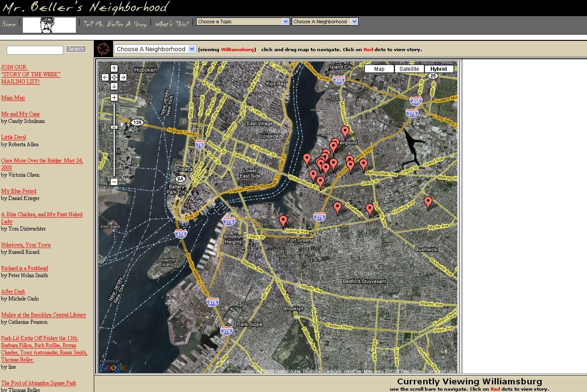This screenshot has height=392, width=587.
Task: Click the author line by Roberta Allen
Action: [x=20, y=144]
